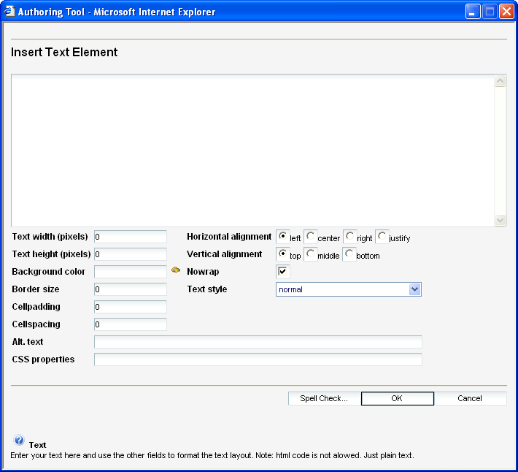Click the Internet Explorer title bar icon
The image size is (518, 472).
(x=9, y=11)
